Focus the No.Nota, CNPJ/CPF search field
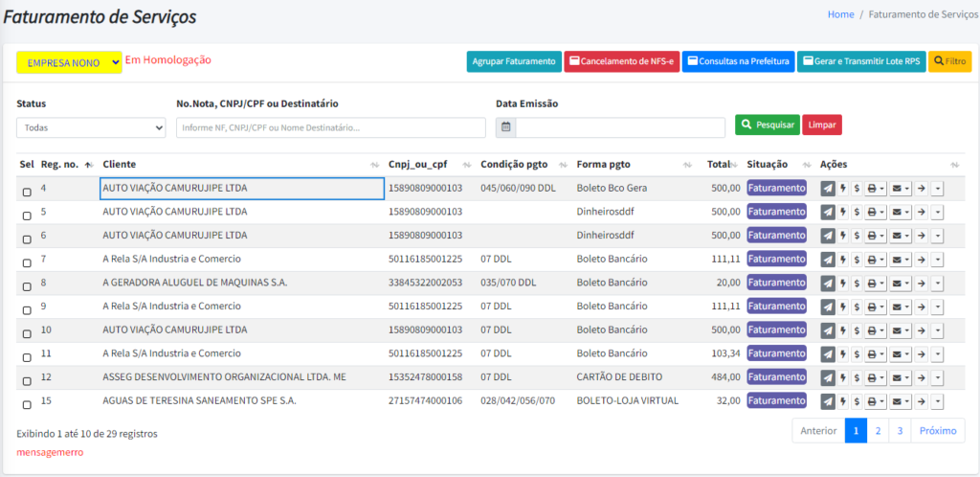 point(331,127)
